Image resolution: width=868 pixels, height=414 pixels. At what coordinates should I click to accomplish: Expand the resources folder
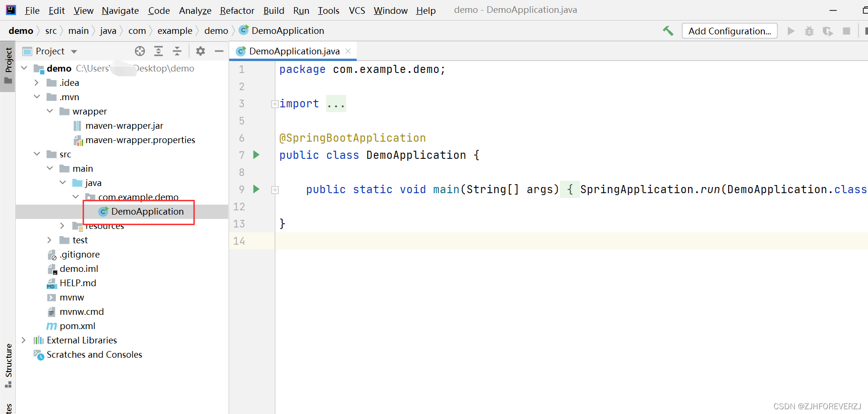[63, 226]
